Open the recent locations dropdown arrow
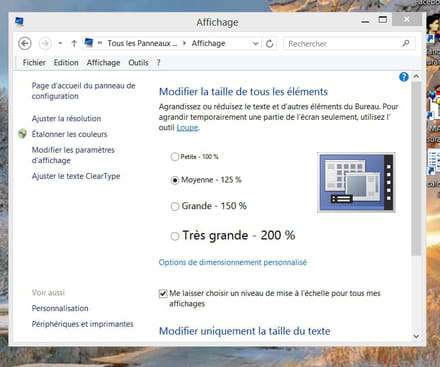The image size is (440, 367). (60, 43)
